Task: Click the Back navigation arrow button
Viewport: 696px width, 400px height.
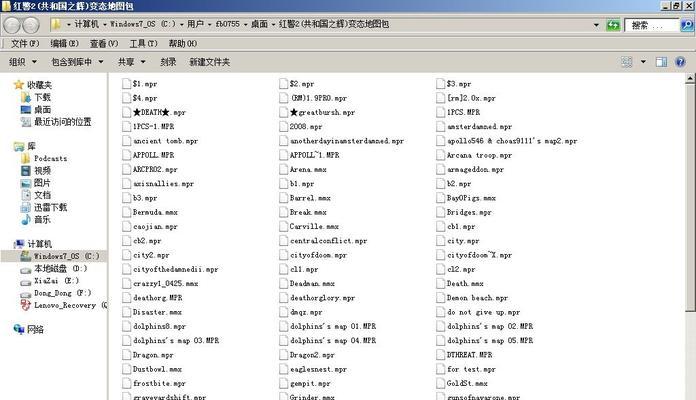Action: pyautogui.click(x=12, y=25)
